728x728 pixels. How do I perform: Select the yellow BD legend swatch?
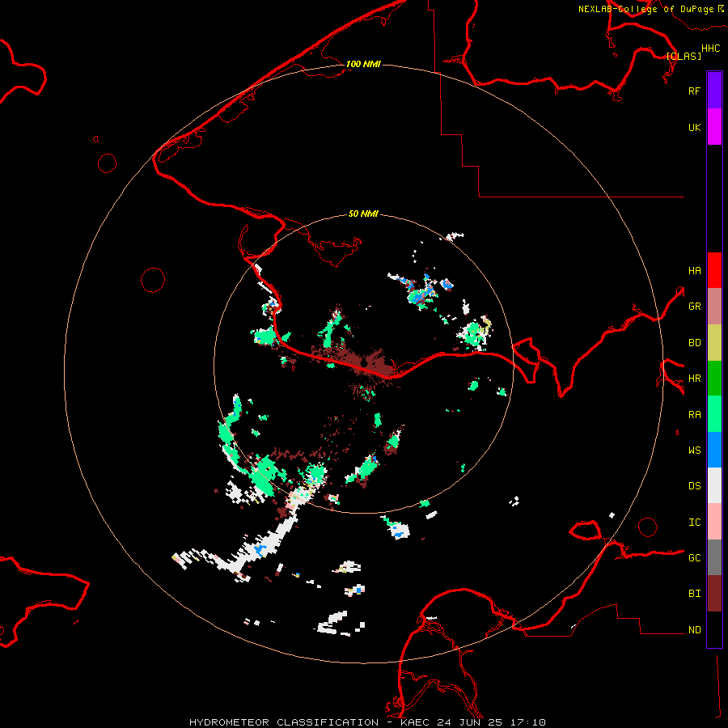click(714, 343)
